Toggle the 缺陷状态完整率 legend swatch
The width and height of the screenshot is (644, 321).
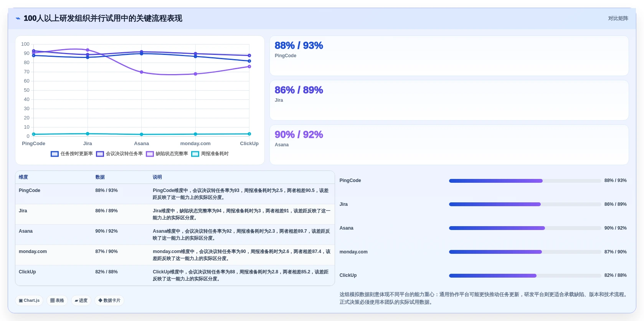tap(150, 154)
